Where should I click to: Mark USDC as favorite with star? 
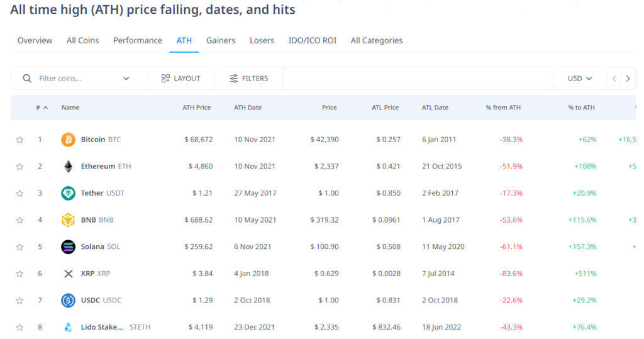pos(19,301)
